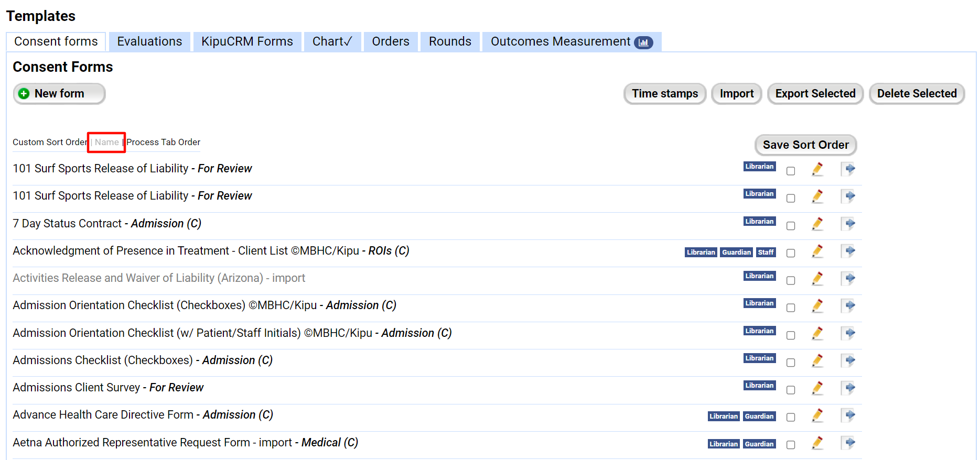Click the Time stamps button
The width and height of the screenshot is (980, 460).
664,94
